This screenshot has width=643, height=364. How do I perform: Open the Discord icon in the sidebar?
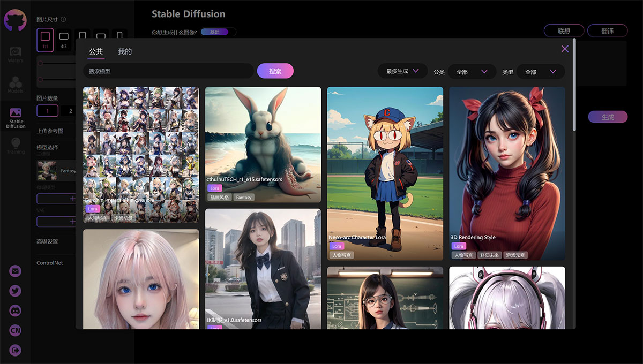(x=16, y=310)
